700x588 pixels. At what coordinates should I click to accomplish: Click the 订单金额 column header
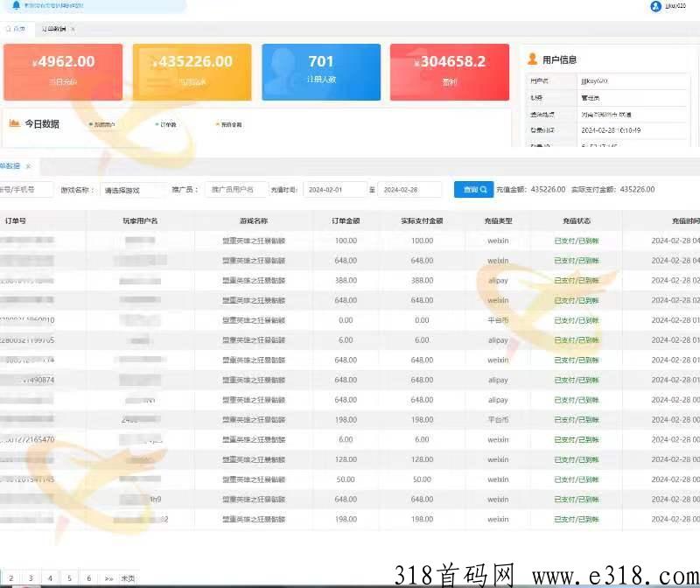tap(345, 220)
